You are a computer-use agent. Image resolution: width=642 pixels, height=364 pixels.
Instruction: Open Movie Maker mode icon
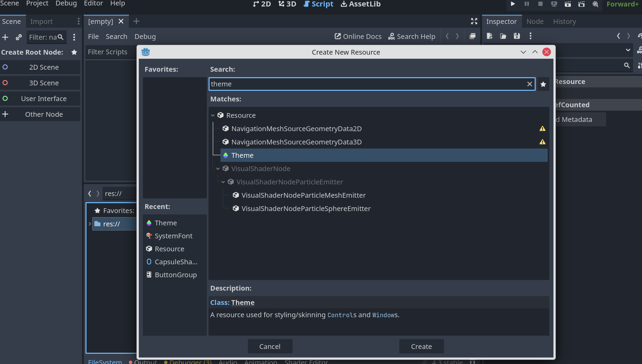point(596,4)
